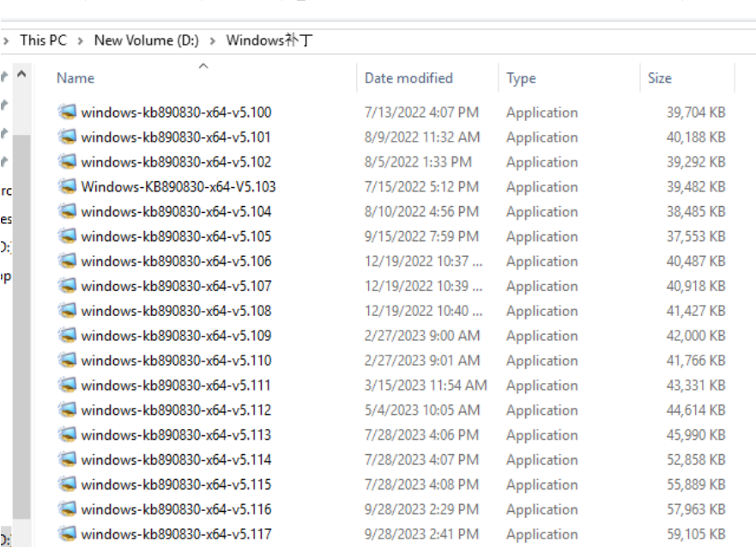Click Application type in v5.107 row
The height and width of the screenshot is (547, 756).
pyautogui.click(x=542, y=287)
